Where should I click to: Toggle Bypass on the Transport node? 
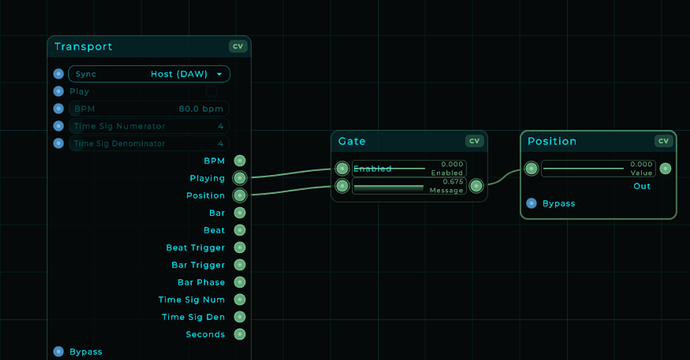(59, 352)
